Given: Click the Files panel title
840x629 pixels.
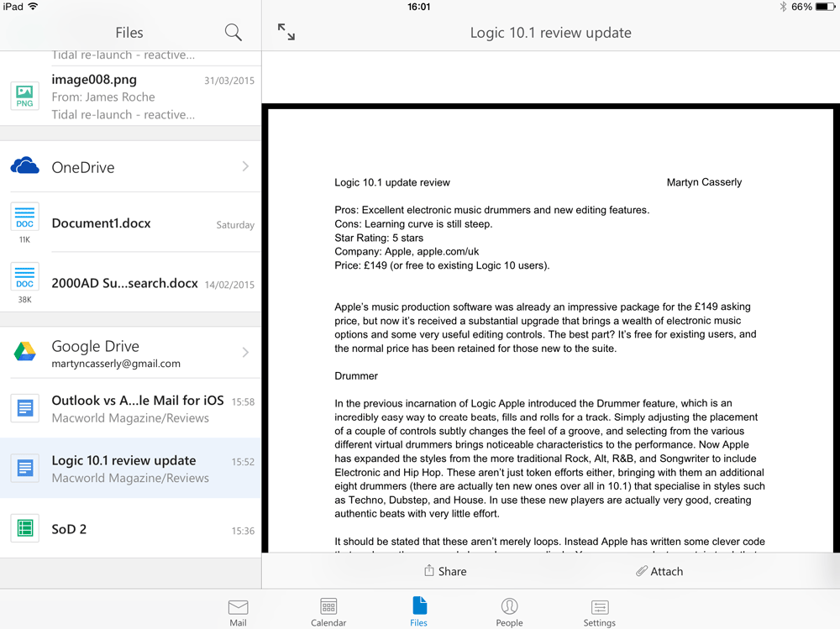Looking at the screenshot, I should [129, 33].
